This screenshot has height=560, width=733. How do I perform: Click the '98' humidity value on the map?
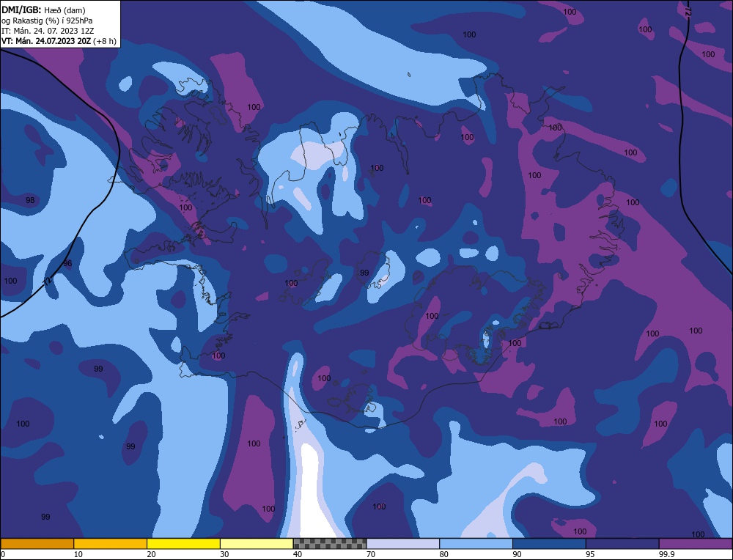(30, 200)
